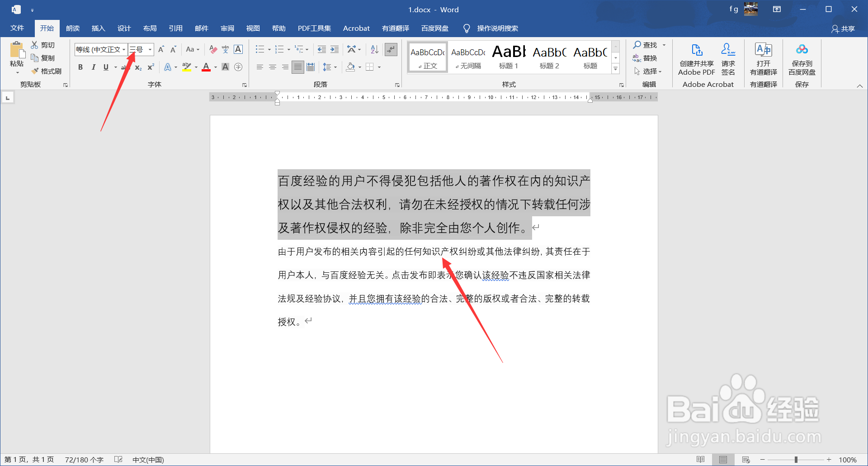The height and width of the screenshot is (466, 868).
Task: Toggle show/hide paragraph marks
Action: [x=391, y=49]
